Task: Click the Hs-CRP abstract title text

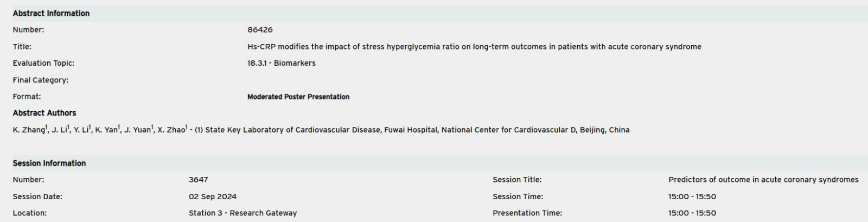Action: [x=474, y=47]
